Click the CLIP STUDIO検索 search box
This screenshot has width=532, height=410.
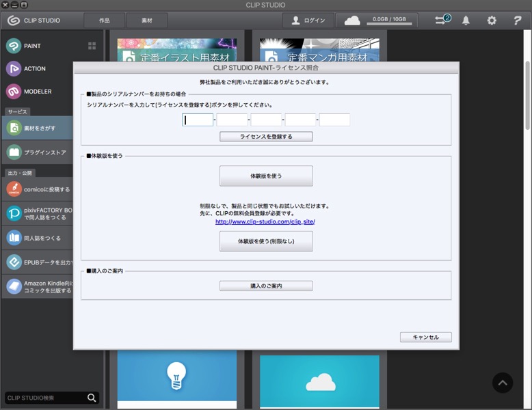(x=46, y=398)
